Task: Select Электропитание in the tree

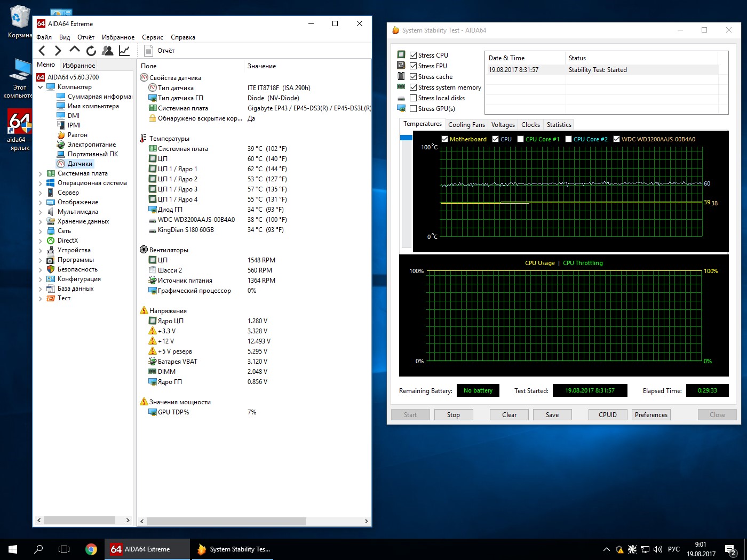Action: pos(92,145)
